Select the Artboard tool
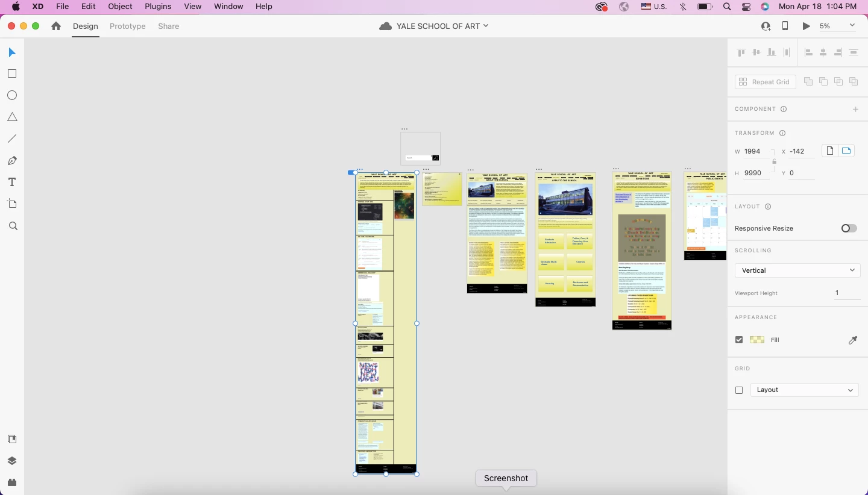 coord(11,204)
